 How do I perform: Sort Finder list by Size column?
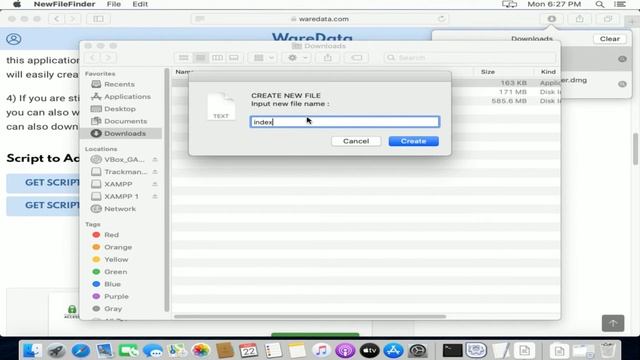[488, 72]
